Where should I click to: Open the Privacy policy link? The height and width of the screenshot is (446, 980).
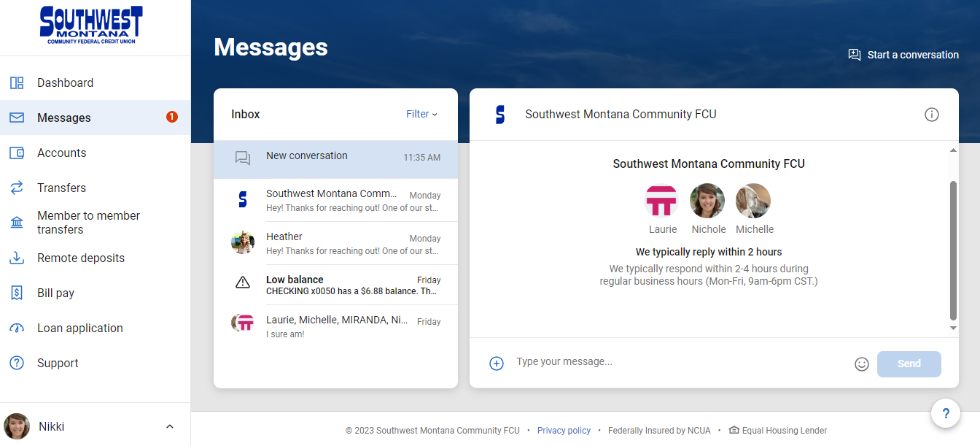(x=564, y=431)
